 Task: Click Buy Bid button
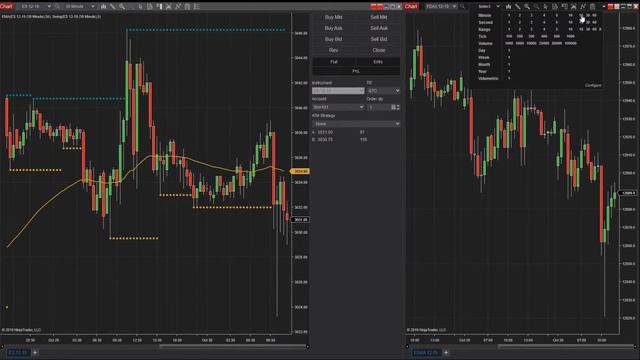coord(333,39)
